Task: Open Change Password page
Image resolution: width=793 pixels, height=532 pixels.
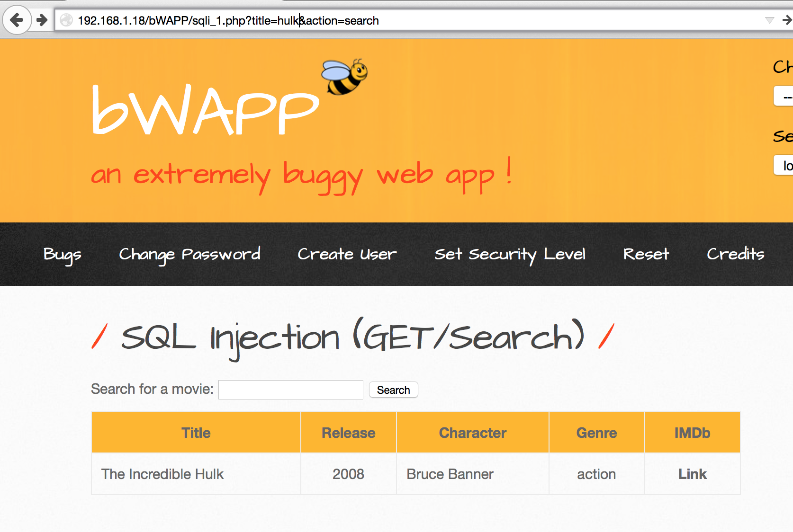Action: click(189, 254)
